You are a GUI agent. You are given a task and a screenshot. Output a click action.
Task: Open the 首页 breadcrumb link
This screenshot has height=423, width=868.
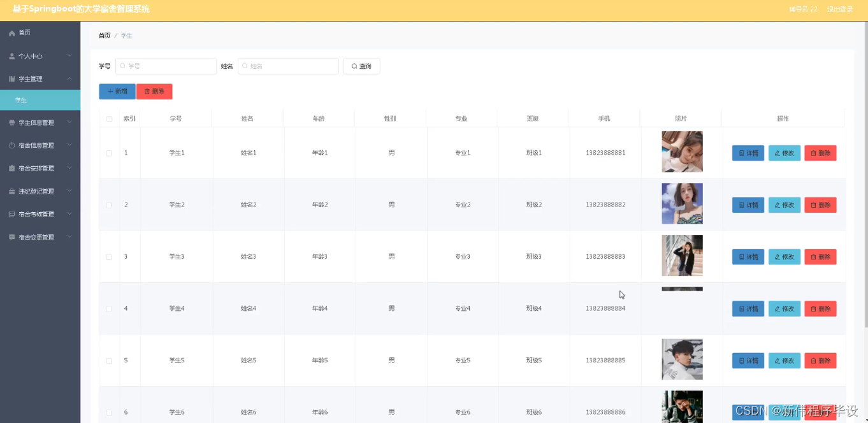[x=105, y=36]
